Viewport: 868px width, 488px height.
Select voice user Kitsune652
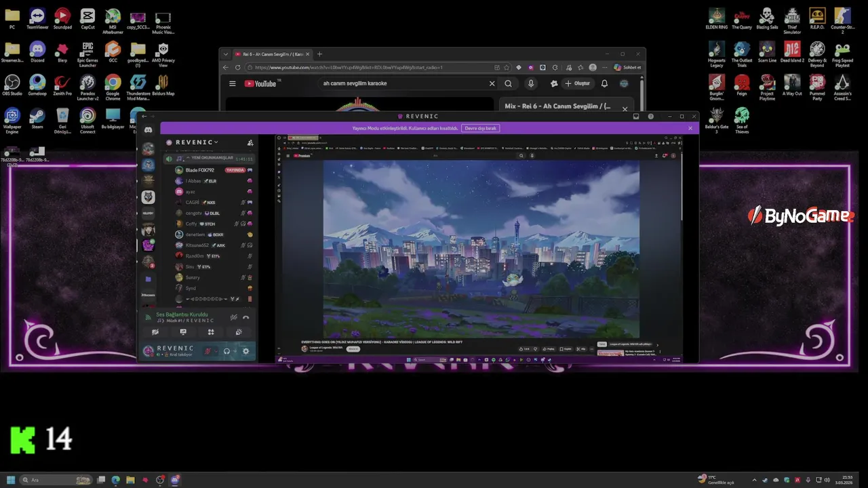[209, 245]
